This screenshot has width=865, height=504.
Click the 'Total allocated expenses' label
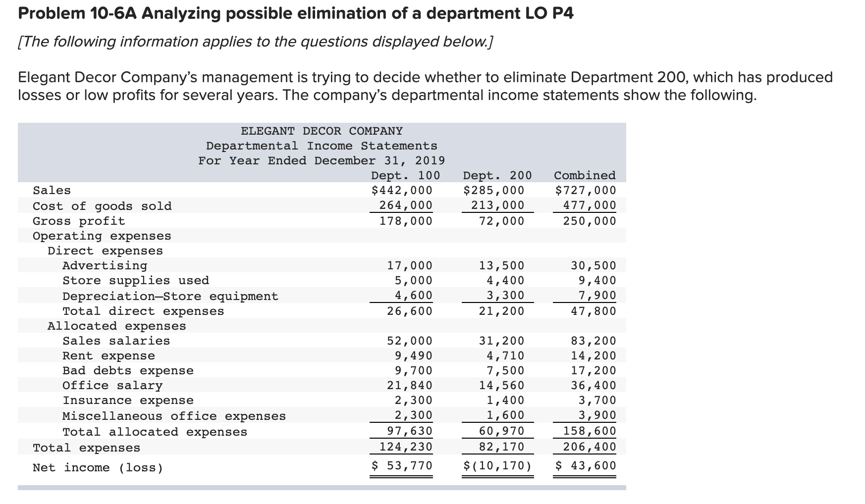(155, 432)
